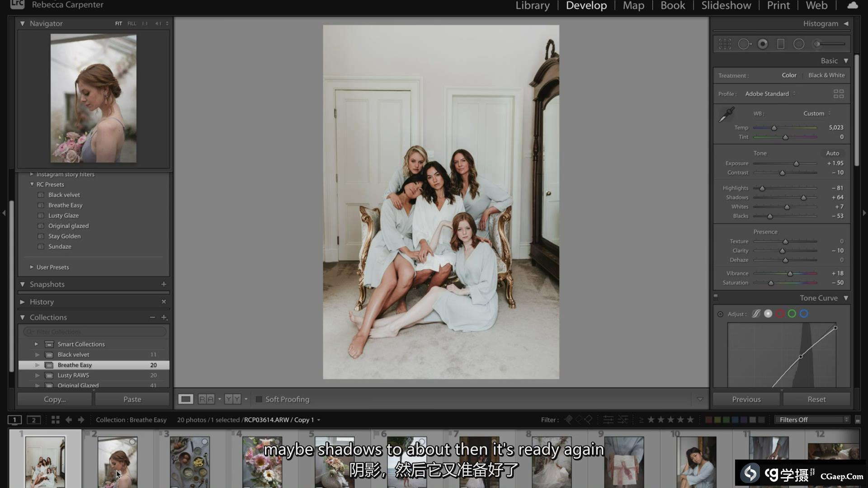This screenshot has height=488, width=868.
Task: Open the Slideshow module
Action: 726,6
